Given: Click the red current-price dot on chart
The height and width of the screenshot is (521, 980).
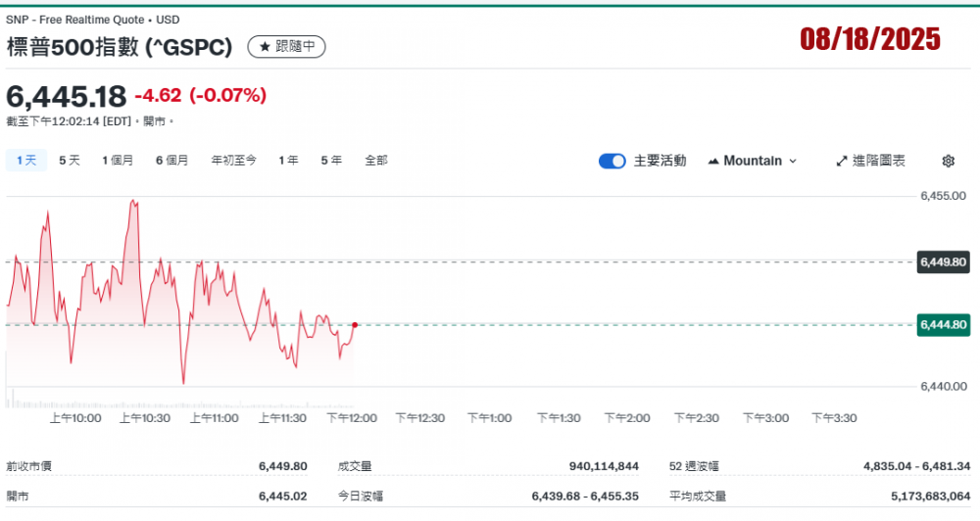Looking at the screenshot, I should 354,324.
